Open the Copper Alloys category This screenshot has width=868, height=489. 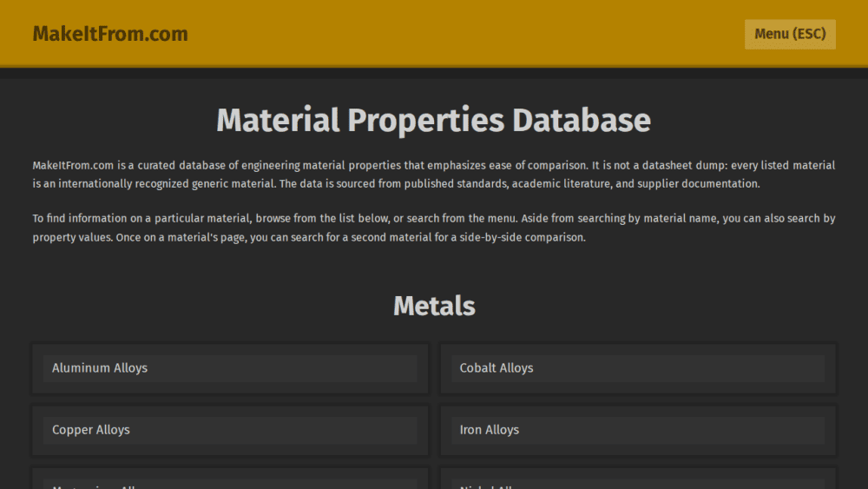click(230, 430)
